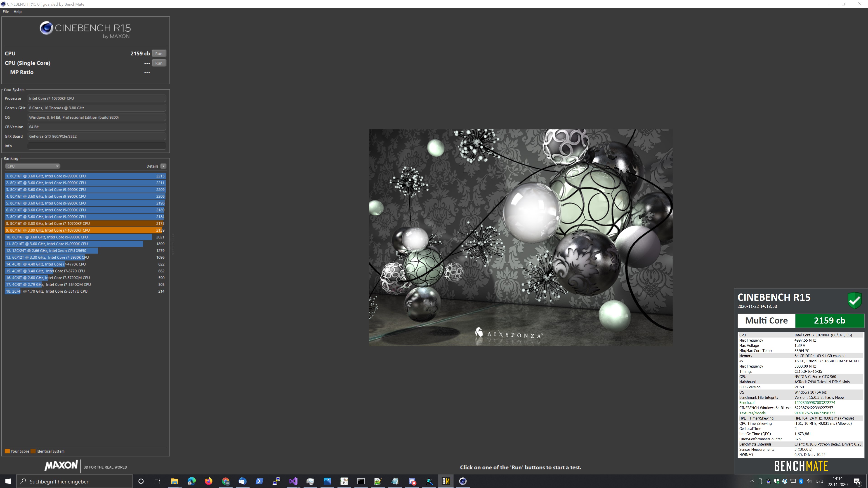Select the Core i5-3317U ranking row

[x=85, y=291]
